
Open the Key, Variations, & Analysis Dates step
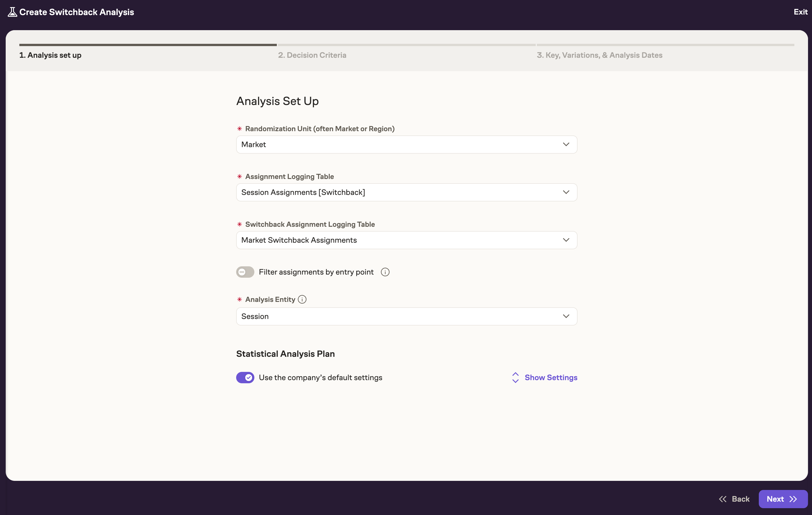pyautogui.click(x=599, y=55)
